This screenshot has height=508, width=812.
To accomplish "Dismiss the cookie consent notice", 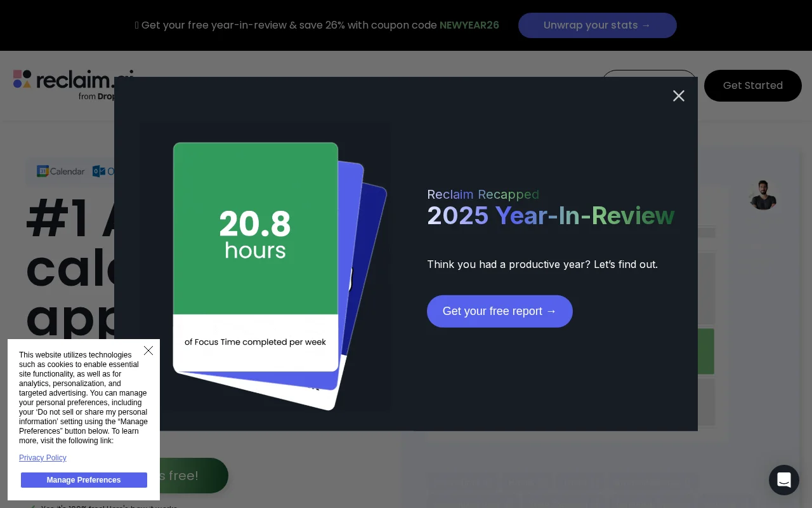I will 148,351.
